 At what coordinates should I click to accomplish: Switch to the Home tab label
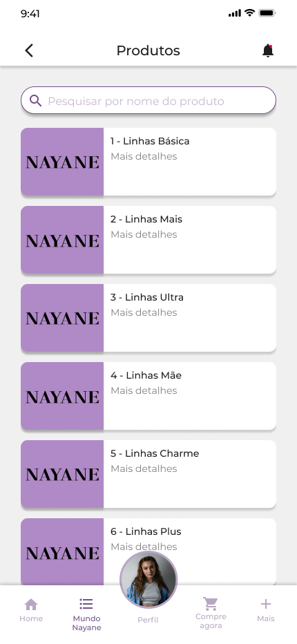coord(31,618)
